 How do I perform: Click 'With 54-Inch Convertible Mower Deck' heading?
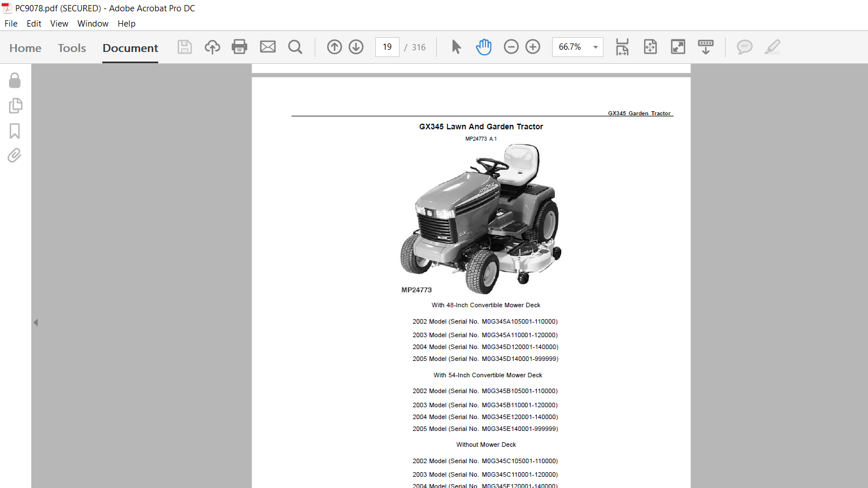point(488,375)
